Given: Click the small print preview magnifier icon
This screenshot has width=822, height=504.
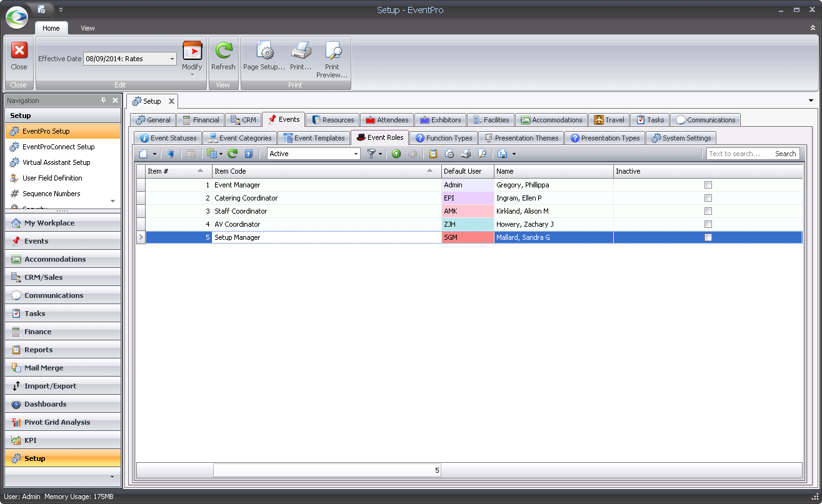Looking at the screenshot, I should point(482,154).
